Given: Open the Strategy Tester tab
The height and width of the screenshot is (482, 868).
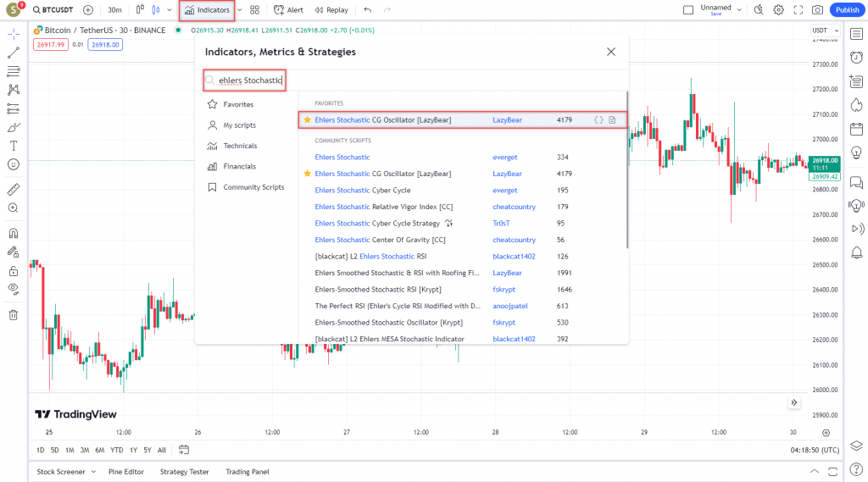Looking at the screenshot, I should click(x=184, y=472).
